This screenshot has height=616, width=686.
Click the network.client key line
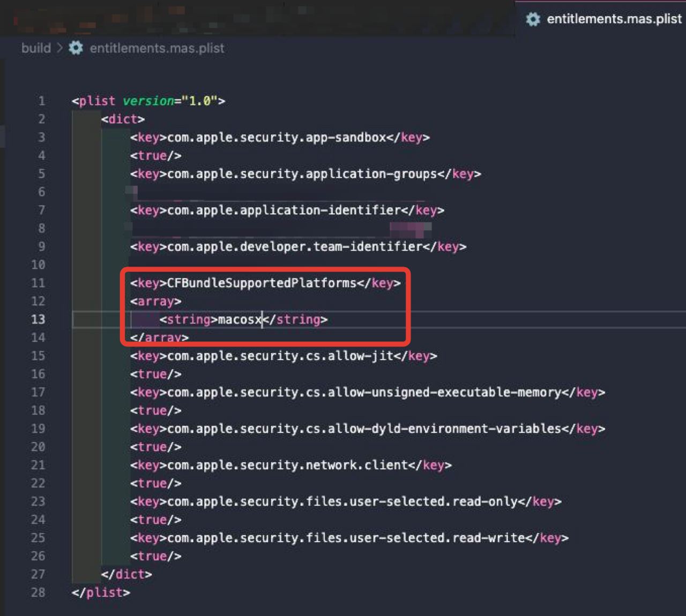[x=291, y=465]
